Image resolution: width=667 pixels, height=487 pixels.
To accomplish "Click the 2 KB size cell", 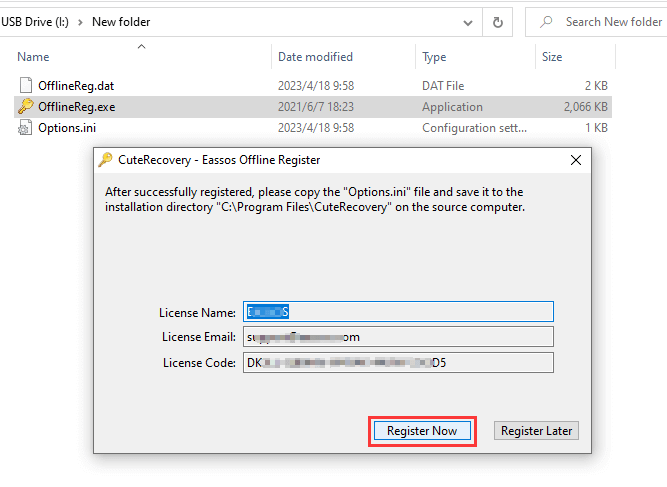I will click(x=596, y=85).
